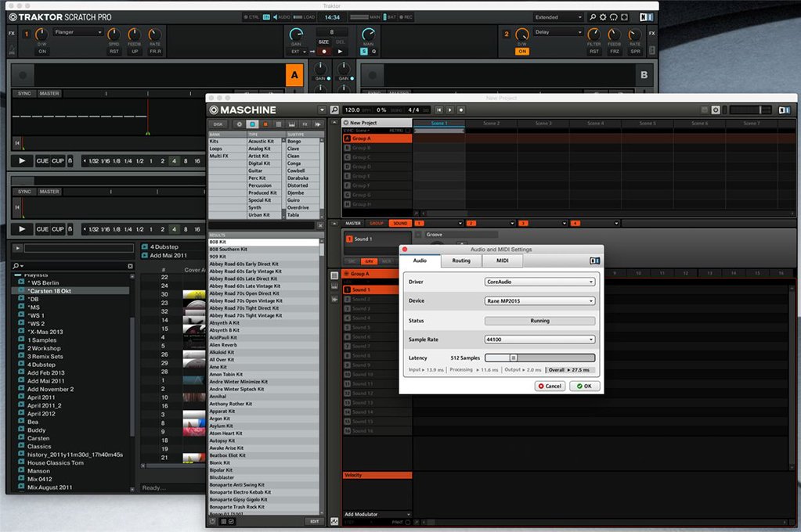Click the Maschine browser search magnifier icon
The width and height of the screenshot is (801, 532).
(334, 110)
